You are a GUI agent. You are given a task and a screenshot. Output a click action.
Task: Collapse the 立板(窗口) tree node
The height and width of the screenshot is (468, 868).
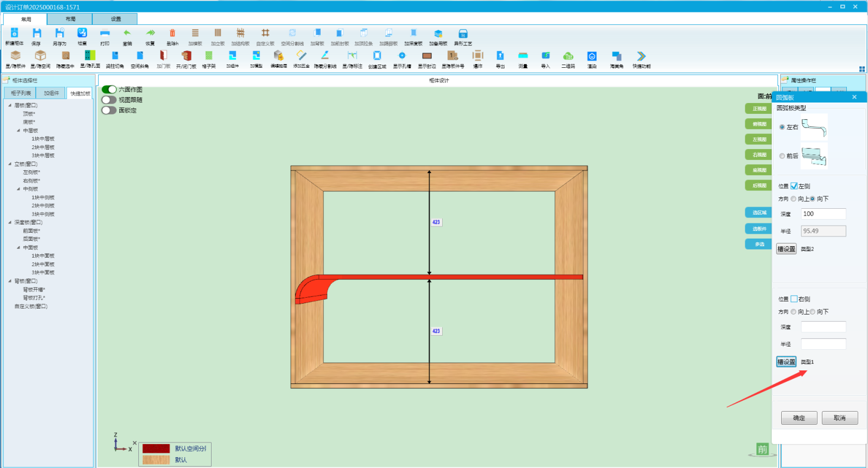pos(10,164)
